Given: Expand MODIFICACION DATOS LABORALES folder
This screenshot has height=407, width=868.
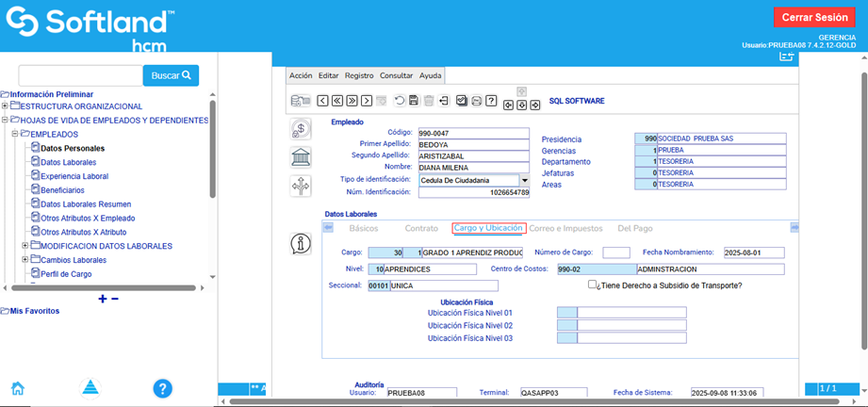Looking at the screenshot, I should [25, 246].
